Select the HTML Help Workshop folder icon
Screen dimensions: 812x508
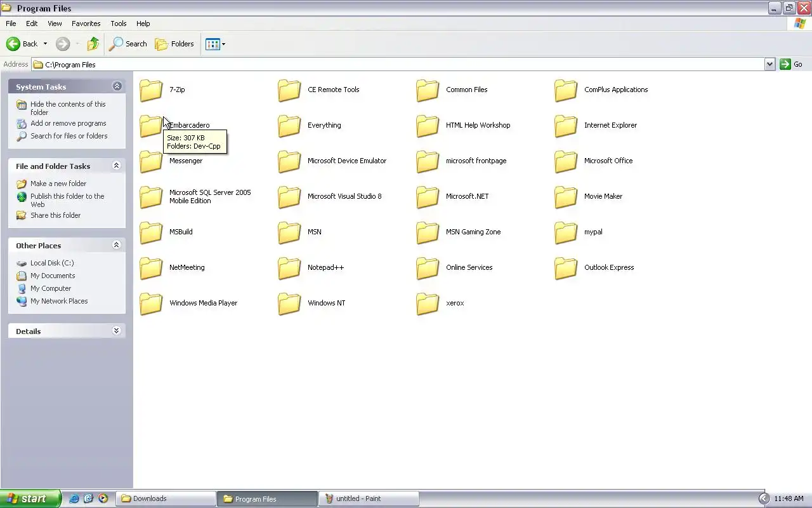(x=428, y=126)
